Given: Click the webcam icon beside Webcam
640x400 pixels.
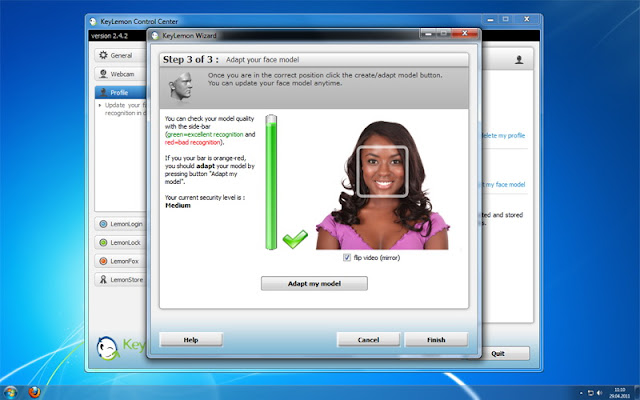Looking at the screenshot, I should (x=103, y=74).
